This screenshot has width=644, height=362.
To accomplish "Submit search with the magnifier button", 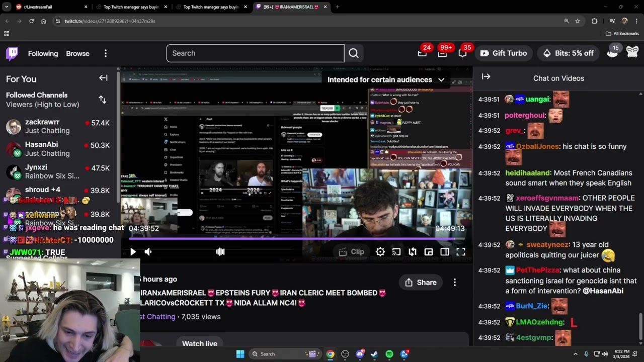I will click(x=354, y=53).
